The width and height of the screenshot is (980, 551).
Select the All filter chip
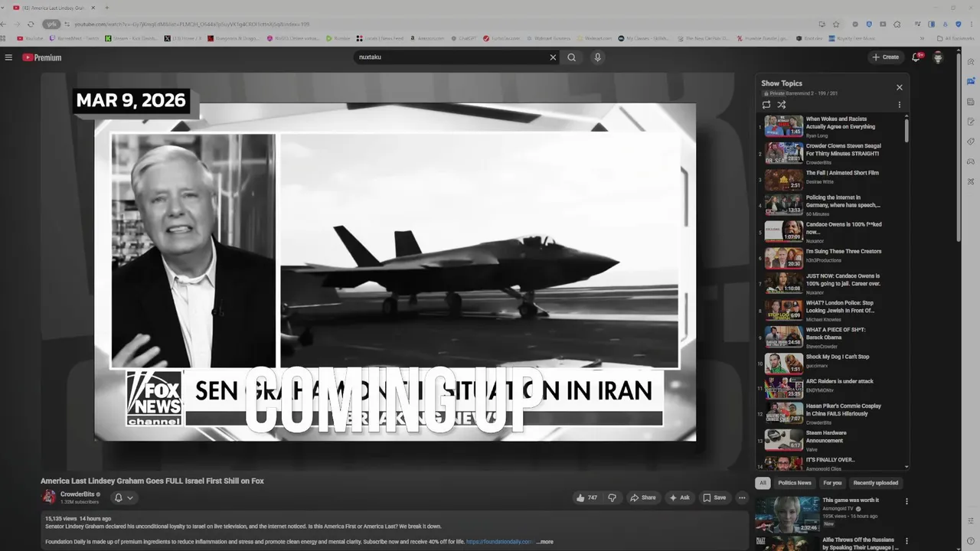click(763, 483)
